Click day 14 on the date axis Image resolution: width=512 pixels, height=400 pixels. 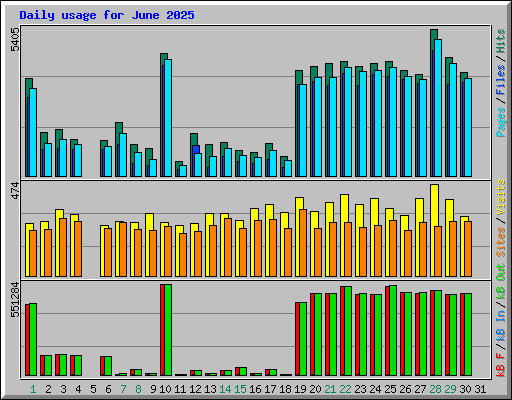click(x=225, y=389)
